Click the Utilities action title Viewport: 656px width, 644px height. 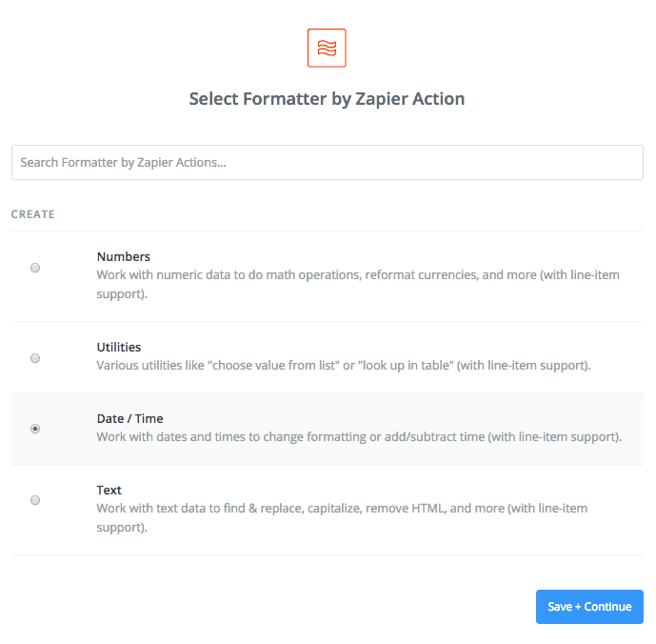pyautogui.click(x=119, y=348)
